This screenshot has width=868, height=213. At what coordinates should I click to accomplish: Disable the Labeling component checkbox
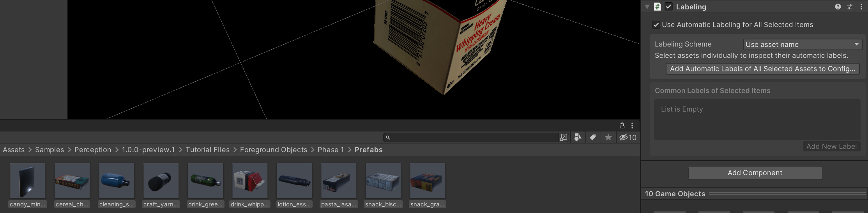click(x=669, y=7)
